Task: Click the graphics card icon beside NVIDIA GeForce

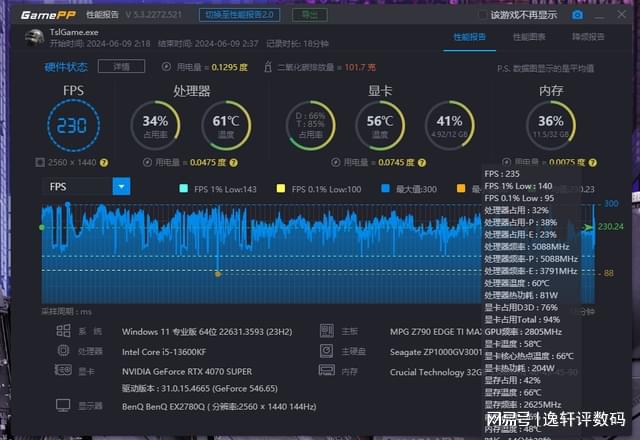Action: coord(63,370)
